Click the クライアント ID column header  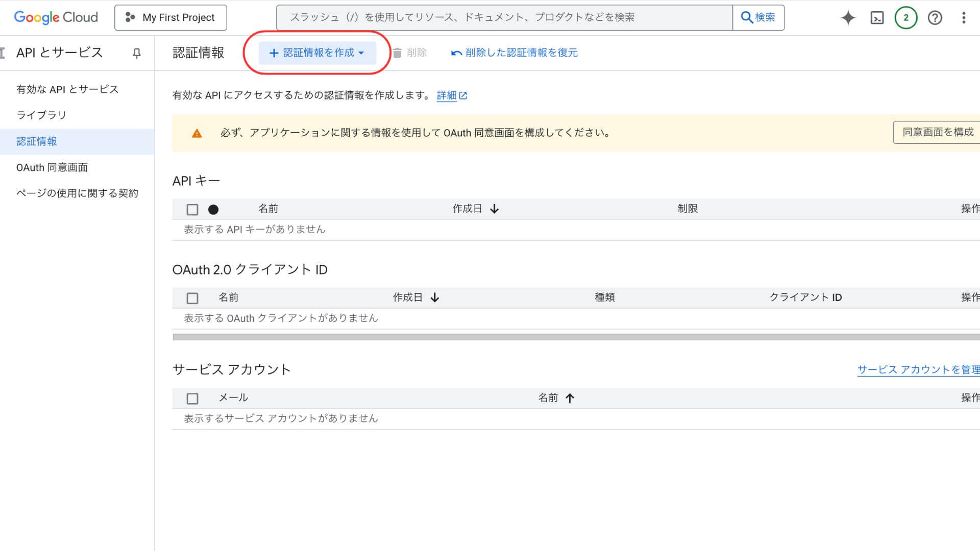pyautogui.click(x=805, y=297)
